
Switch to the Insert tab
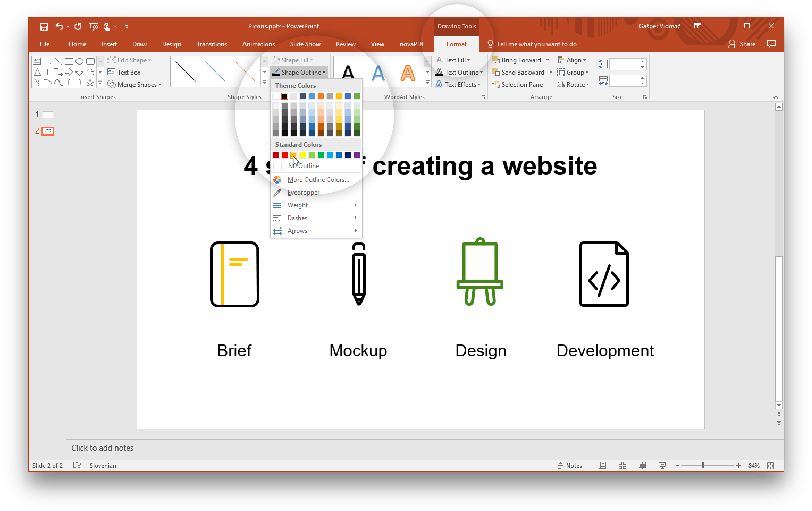pyautogui.click(x=109, y=44)
